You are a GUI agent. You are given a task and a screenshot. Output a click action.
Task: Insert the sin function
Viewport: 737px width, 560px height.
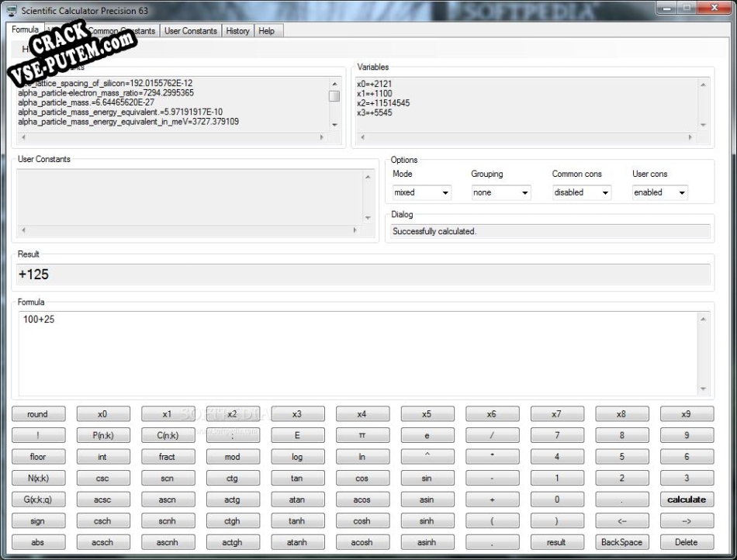point(427,479)
